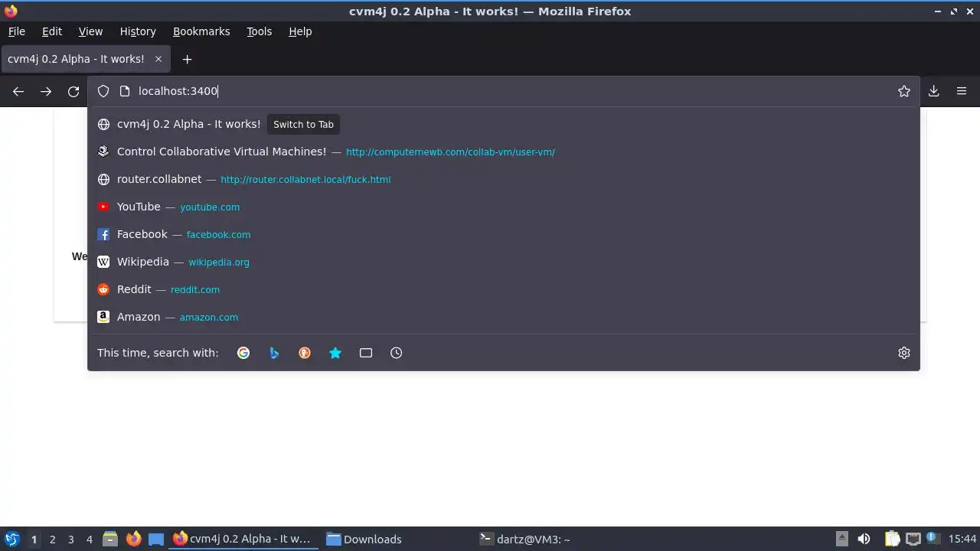The width and height of the screenshot is (980, 551).
Task: Open the Help menu
Action: tap(300, 31)
